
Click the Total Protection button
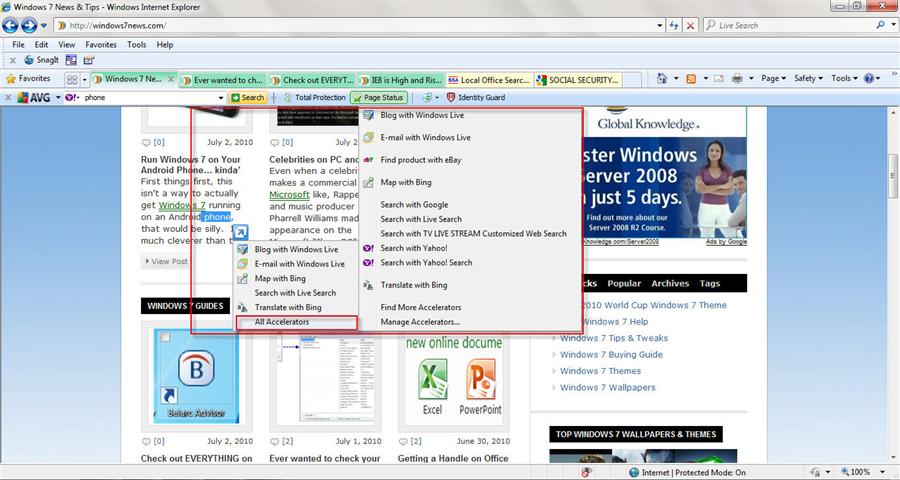[315, 98]
